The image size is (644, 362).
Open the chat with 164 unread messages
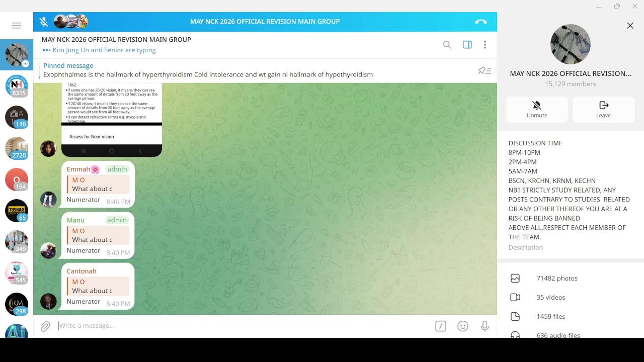(17, 179)
